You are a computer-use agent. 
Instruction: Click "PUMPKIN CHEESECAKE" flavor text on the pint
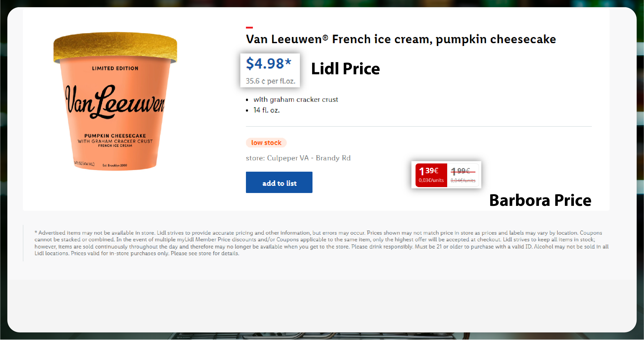(115, 136)
